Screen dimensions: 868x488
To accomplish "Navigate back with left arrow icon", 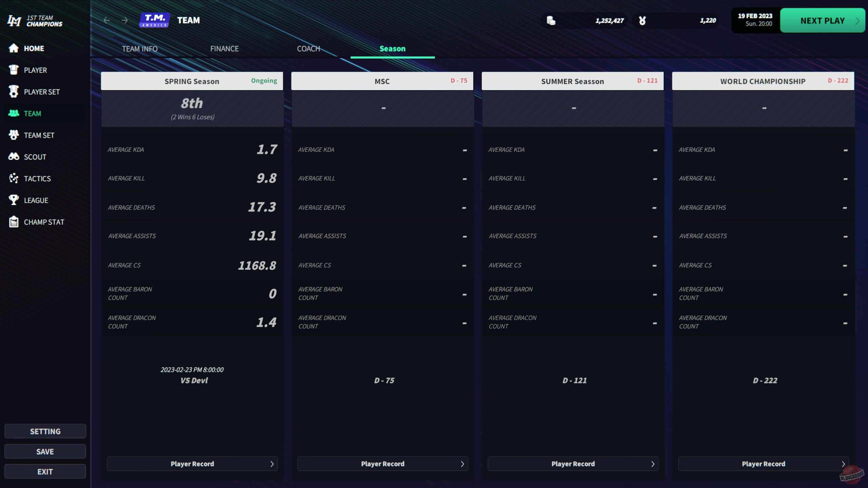I will pos(106,20).
